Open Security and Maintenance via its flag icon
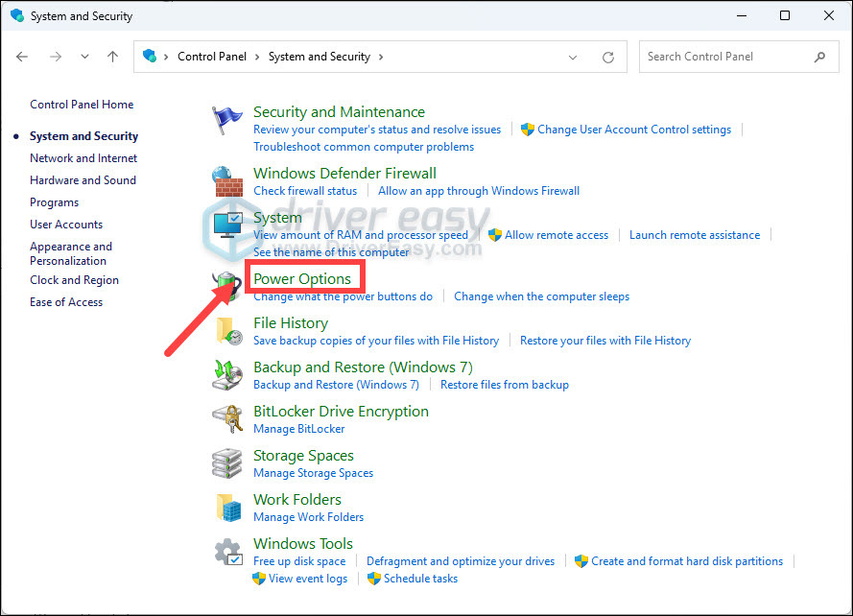This screenshot has width=853, height=616. pos(227,116)
